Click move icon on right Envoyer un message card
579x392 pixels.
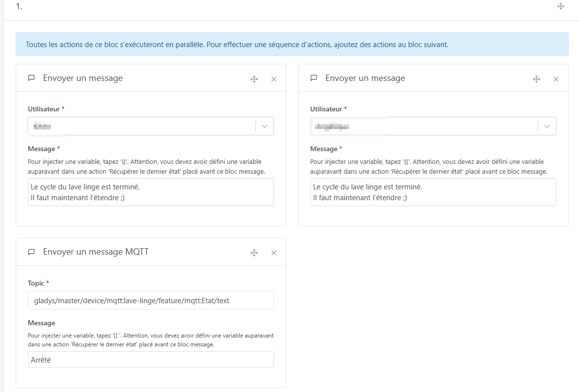coord(536,79)
